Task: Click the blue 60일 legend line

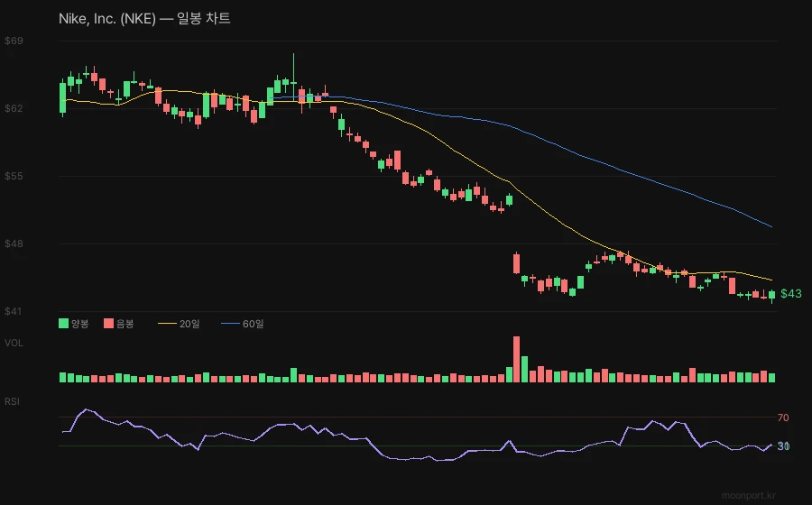Action: [x=230, y=324]
